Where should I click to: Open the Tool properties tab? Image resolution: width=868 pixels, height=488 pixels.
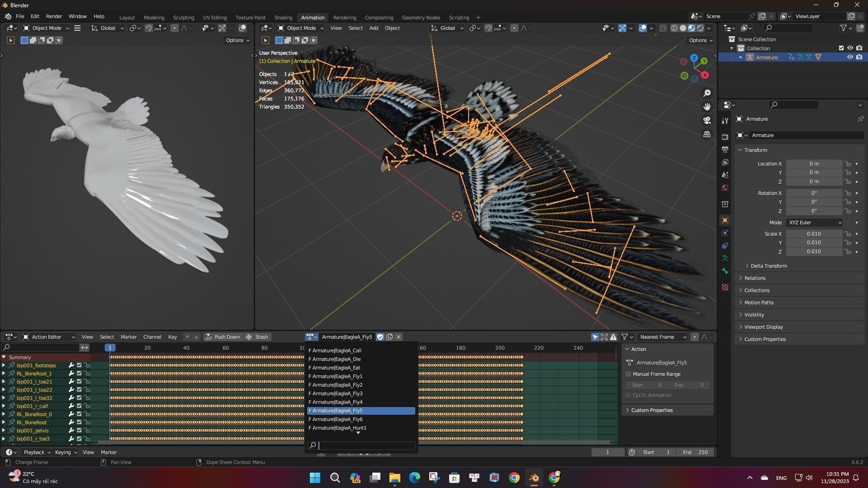[725, 121]
